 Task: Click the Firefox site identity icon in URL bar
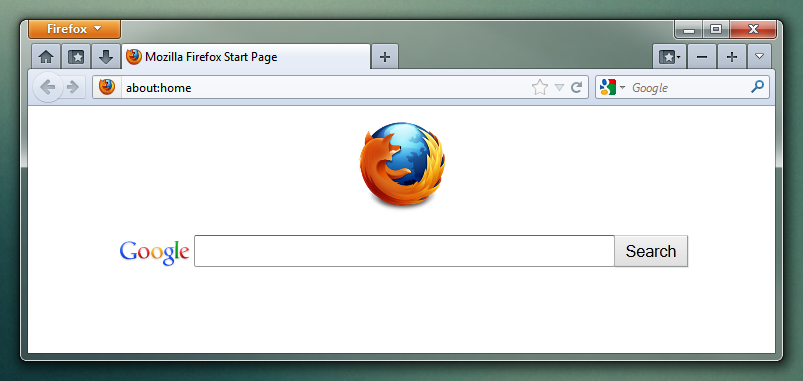(x=107, y=88)
